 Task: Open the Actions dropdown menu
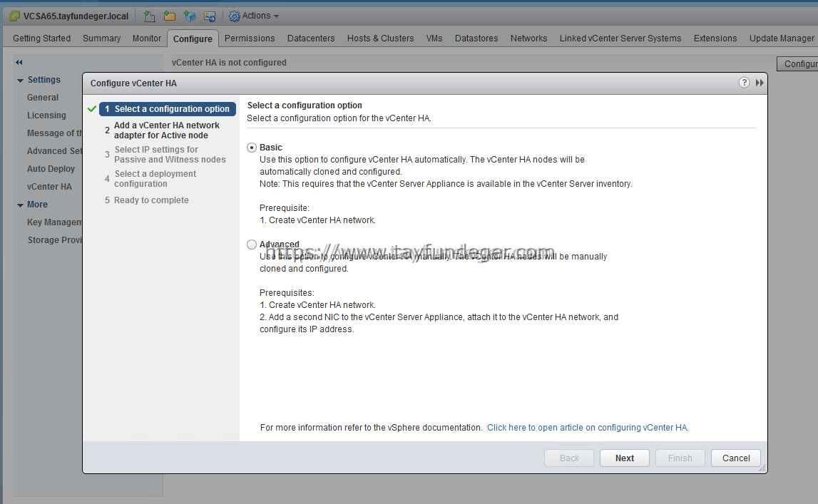click(x=254, y=16)
